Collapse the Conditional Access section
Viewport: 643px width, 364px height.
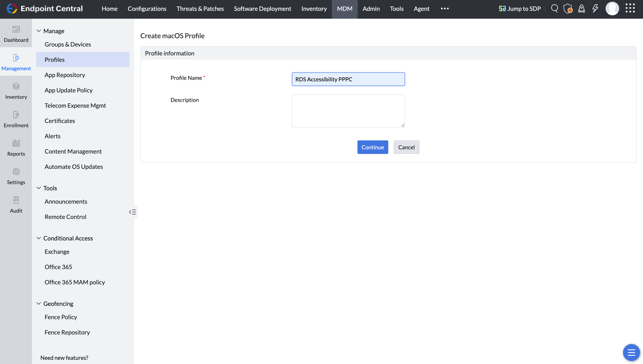[39, 238]
